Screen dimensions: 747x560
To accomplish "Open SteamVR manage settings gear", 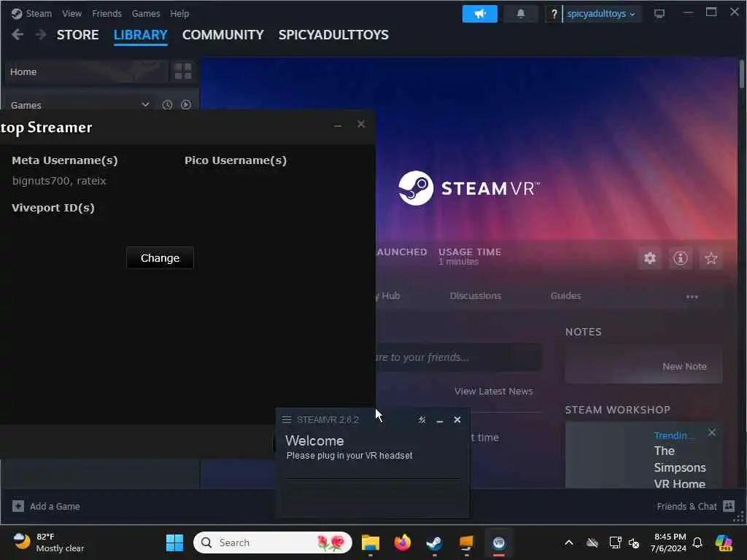I will pos(650,258).
